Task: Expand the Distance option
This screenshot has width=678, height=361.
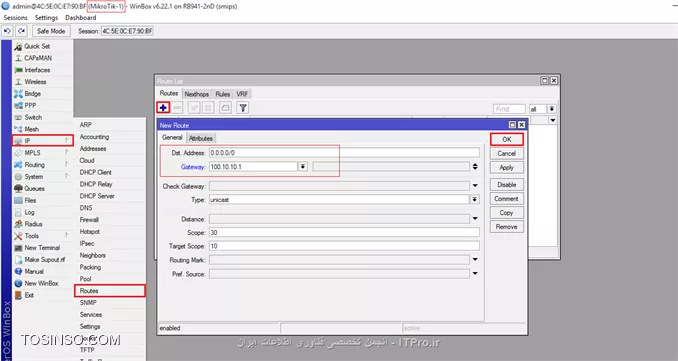Action: (475, 219)
